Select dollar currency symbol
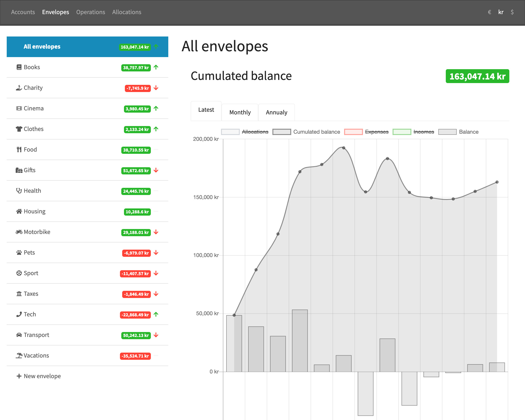The height and width of the screenshot is (420, 525). click(x=512, y=12)
